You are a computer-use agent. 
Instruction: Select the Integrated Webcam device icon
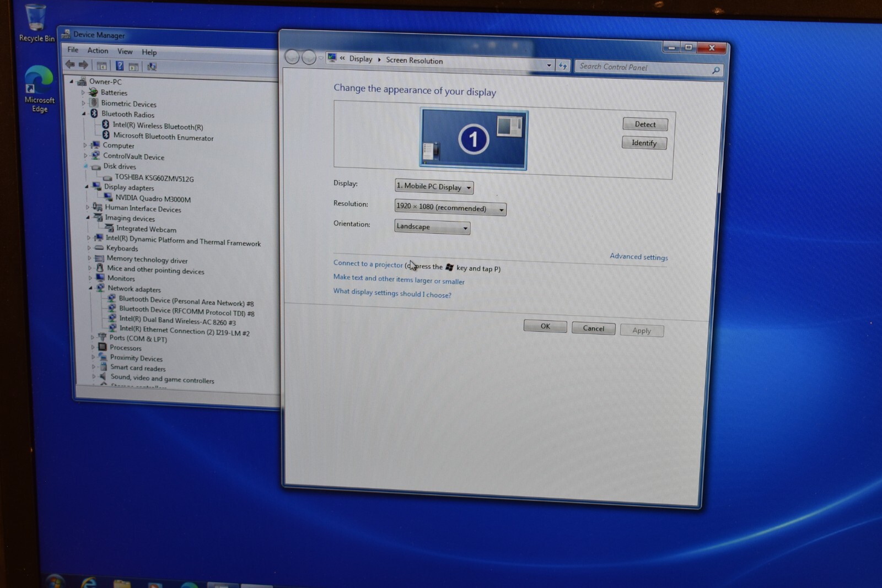(x=109, y=228)
